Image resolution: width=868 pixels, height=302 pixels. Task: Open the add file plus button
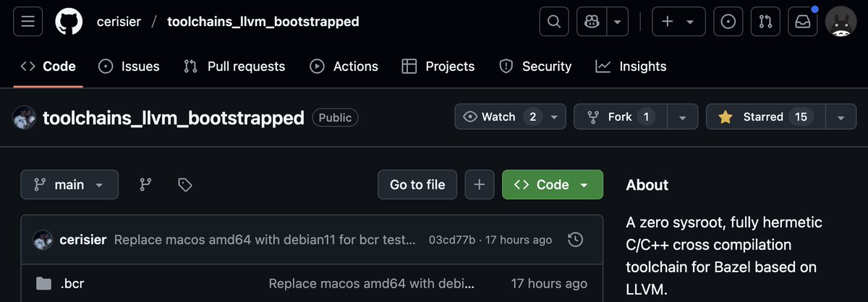coord(479,185)
